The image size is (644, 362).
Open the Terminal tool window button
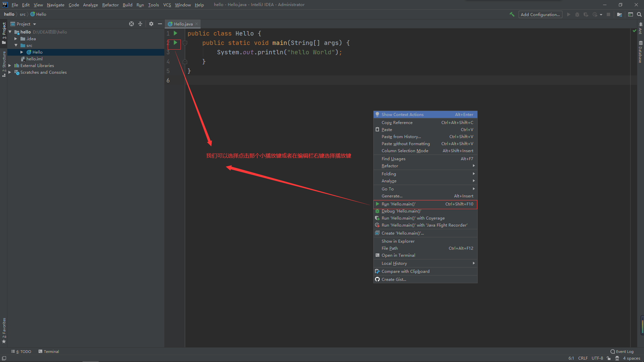click(49, 351)
